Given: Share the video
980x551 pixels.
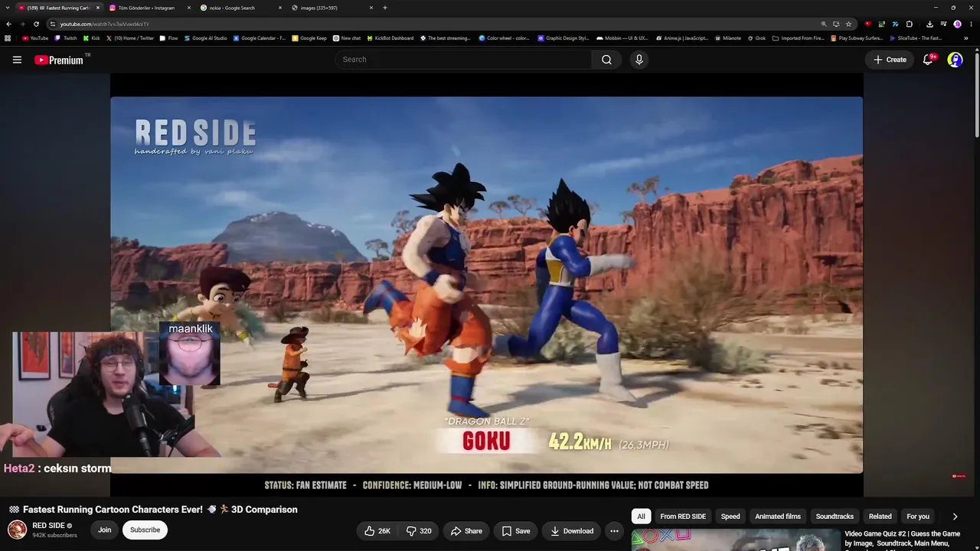Looking at the screenshot, I should [x=466, y=531].
